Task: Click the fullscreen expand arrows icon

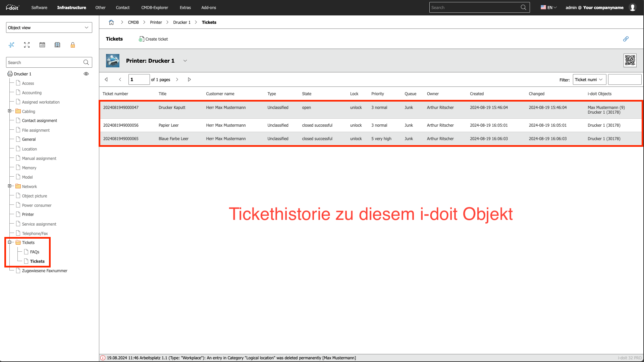Action: click(x=27, y=45)
